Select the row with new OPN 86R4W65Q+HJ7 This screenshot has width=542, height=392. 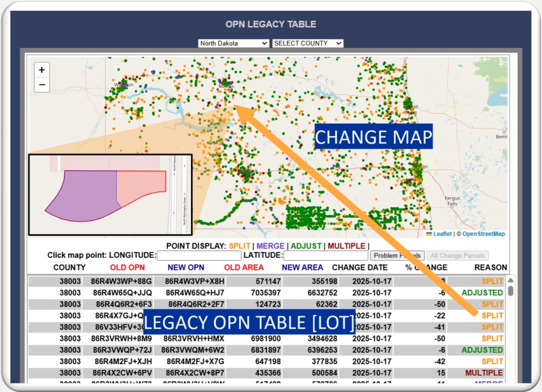coord(193,293)
